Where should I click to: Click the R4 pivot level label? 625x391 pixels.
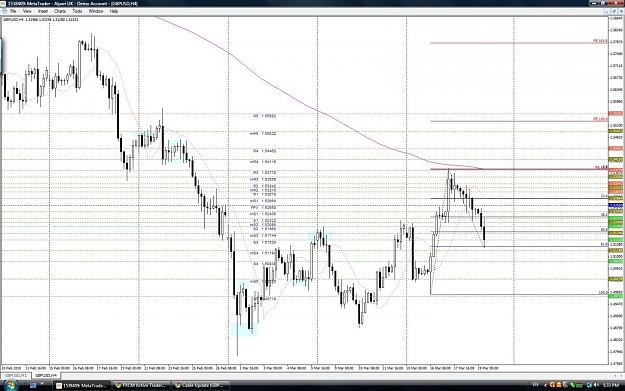point(265,151)
